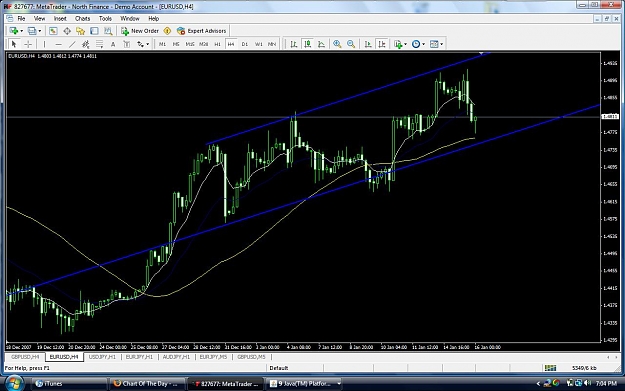Open the Insert menu
Screen dimensions: 625x391
click(x=60, y=18)
